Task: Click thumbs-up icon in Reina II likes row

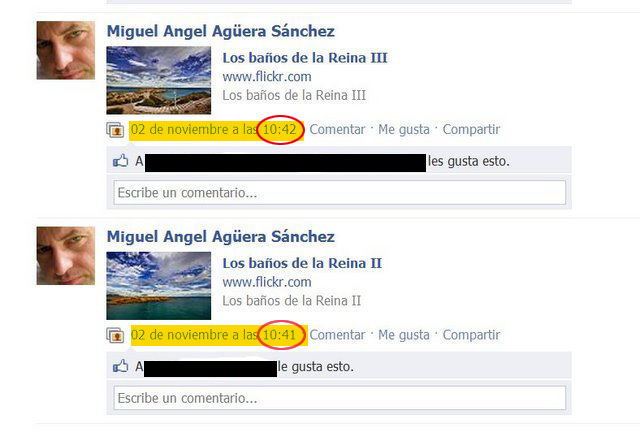Action: tap(120, 366)
